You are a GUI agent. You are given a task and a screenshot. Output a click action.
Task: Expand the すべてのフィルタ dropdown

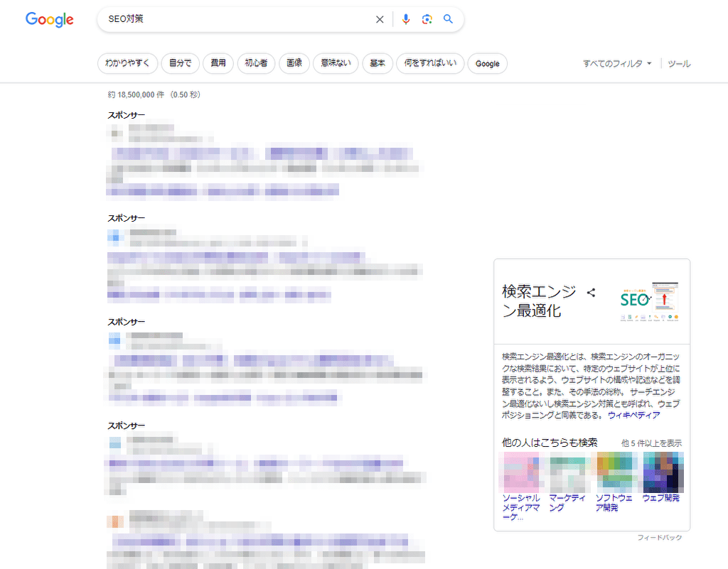tap(617, 64)
